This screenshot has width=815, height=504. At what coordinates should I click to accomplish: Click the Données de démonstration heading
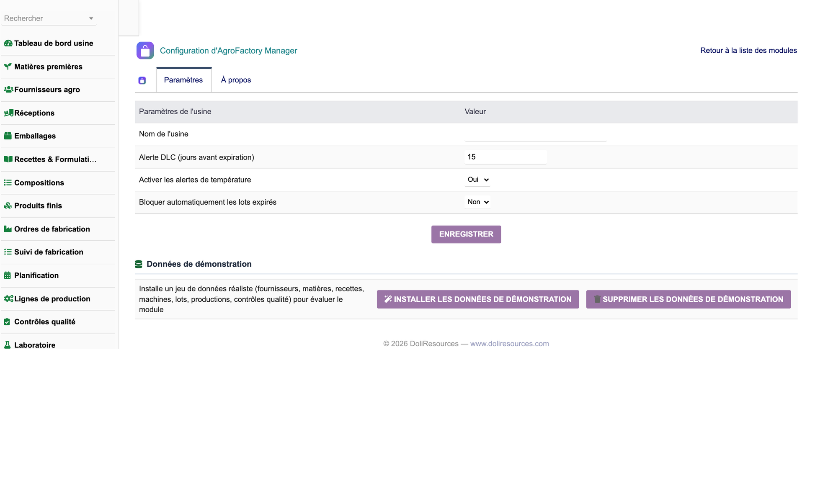pos(199,264)
